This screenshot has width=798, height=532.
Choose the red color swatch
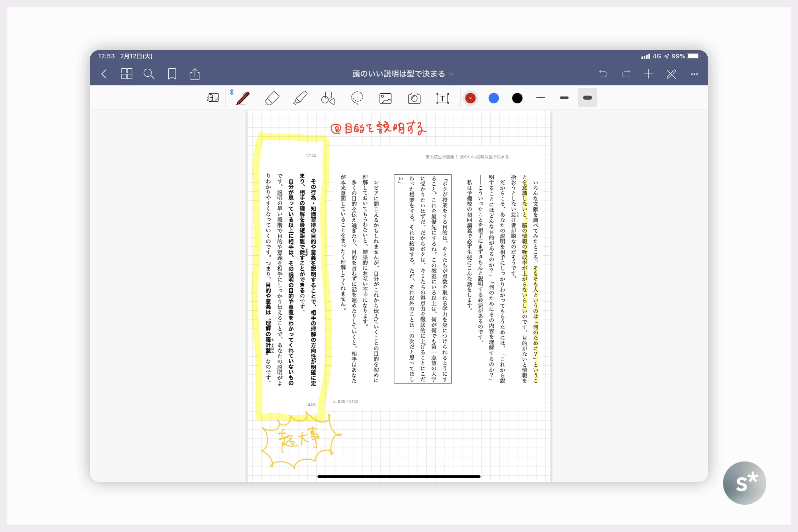pos(470,98)
